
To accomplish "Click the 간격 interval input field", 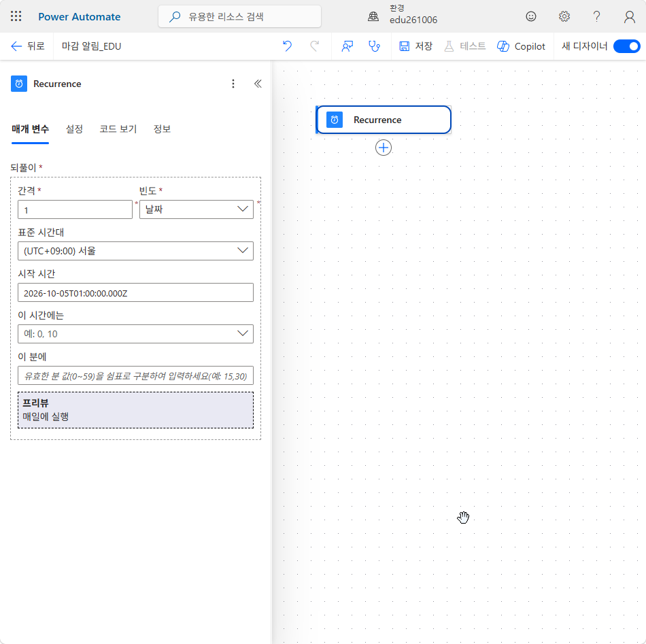I will click(x=75, y=209).
